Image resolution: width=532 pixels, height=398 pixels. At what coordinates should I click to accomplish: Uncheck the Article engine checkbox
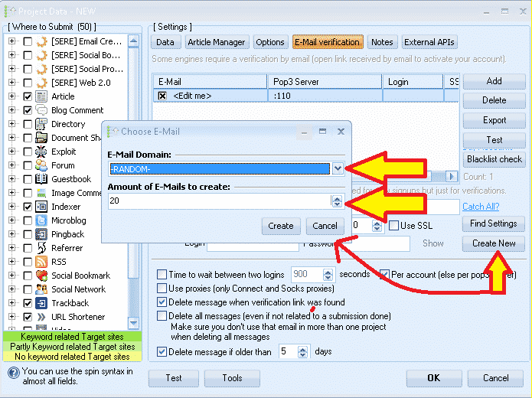click(28, 96)
